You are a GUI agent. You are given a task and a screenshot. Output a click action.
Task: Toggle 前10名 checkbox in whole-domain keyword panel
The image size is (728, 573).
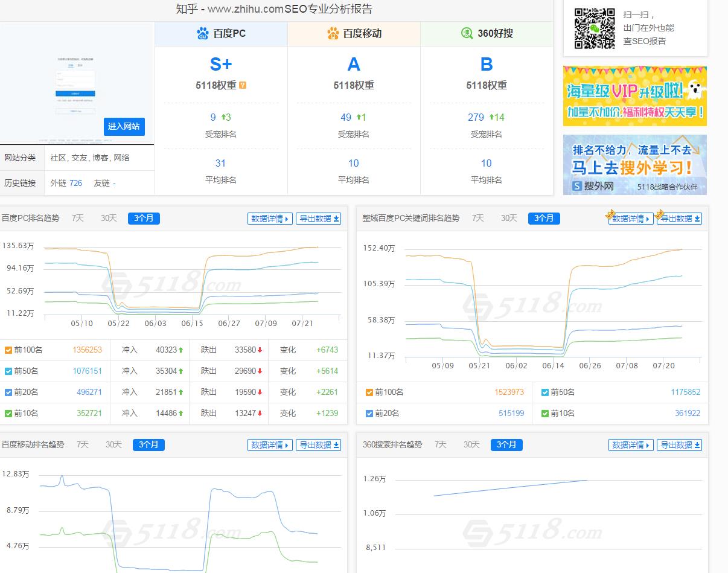tap(545, 414)
